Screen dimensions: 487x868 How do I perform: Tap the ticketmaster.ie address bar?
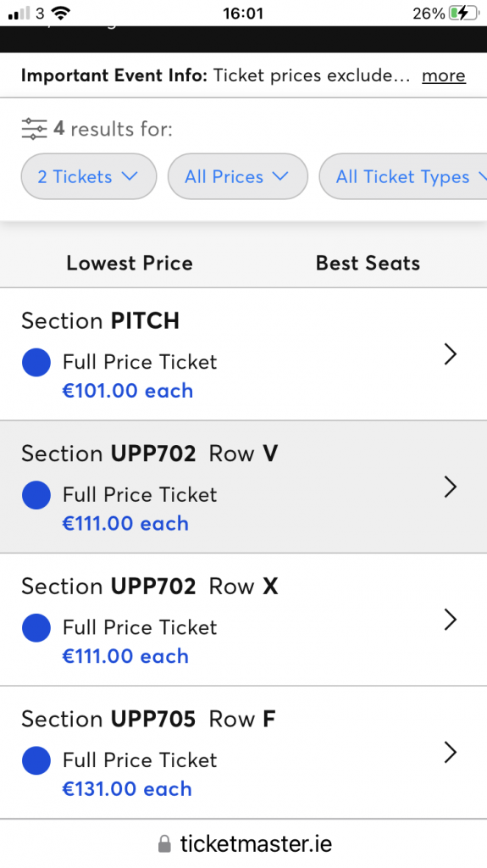(x=244, y=844)
